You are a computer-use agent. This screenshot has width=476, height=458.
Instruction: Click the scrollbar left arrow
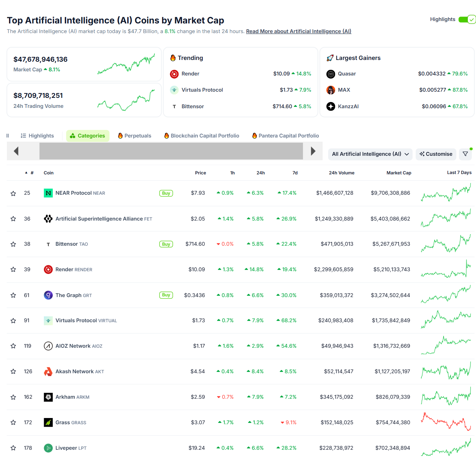coord(16,151)
